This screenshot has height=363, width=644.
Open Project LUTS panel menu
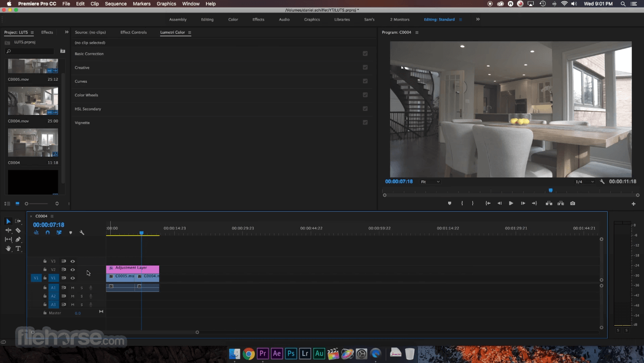coord(32,32)
